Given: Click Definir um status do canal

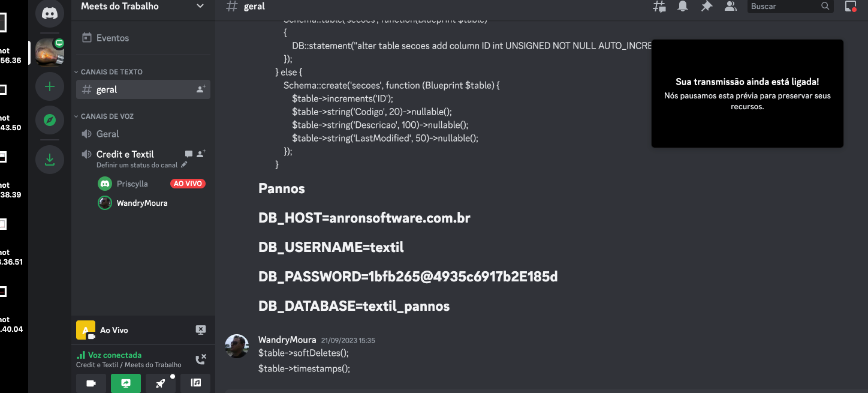Looking at the screenshot, I should tap(138, 165).
